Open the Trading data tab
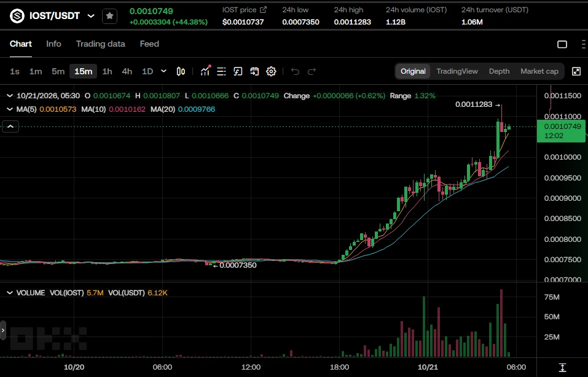 [101, 44]
